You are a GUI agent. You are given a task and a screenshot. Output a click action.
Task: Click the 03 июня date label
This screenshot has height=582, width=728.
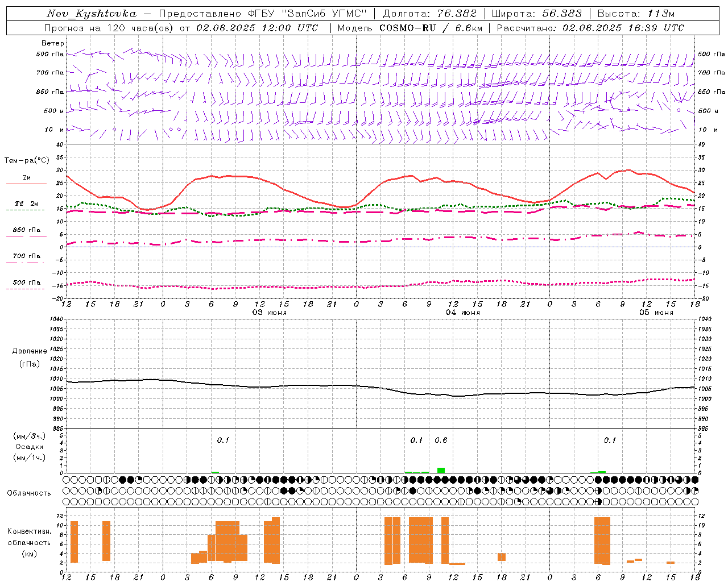[x=270, y=313]
